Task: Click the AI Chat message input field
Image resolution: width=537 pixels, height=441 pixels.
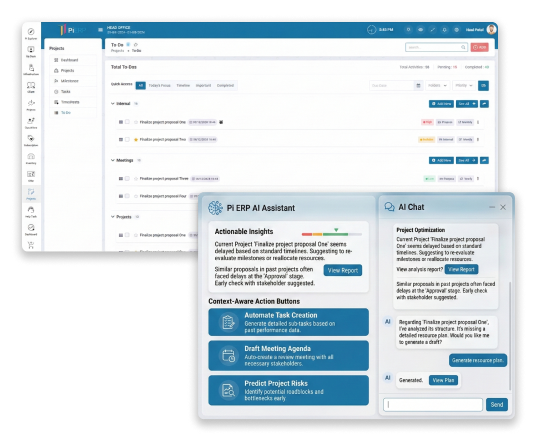Action: point(433,405)
